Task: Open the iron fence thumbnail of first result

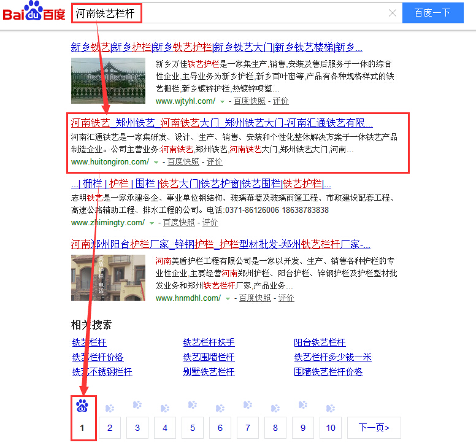Action: click(x=108, y=80)
